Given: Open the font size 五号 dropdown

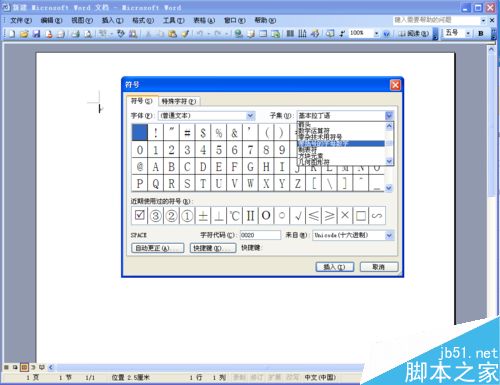Looking at the screenshot, I should 468,33.
